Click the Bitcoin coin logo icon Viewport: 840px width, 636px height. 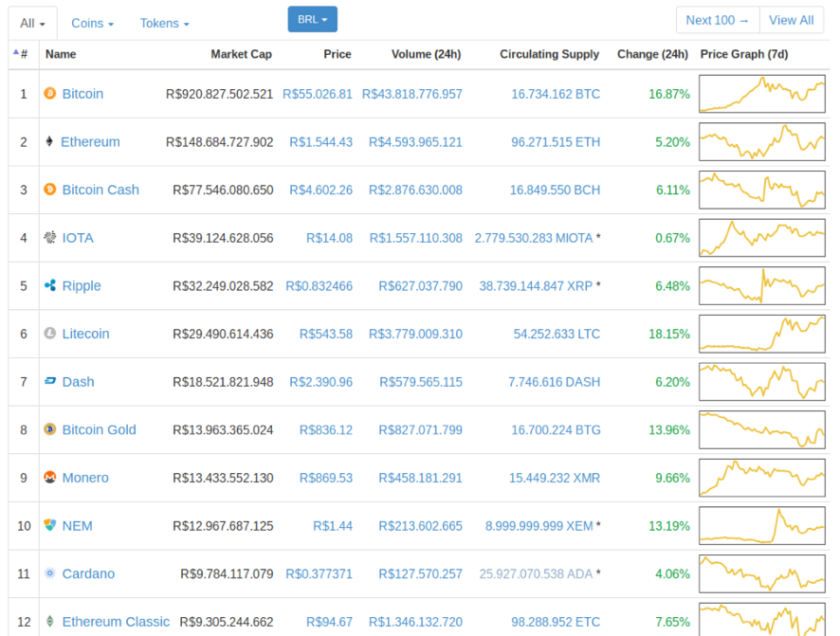(x=50, y=94)
